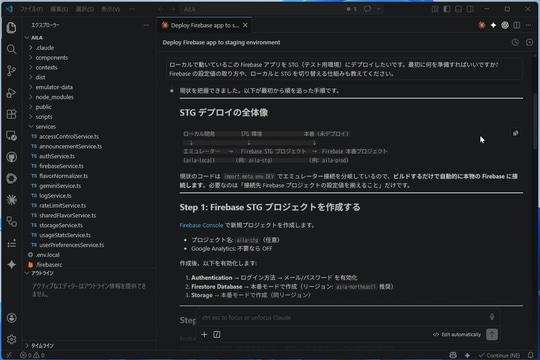
Task: Open the Run and Debug view
Action: coord(11,92)
